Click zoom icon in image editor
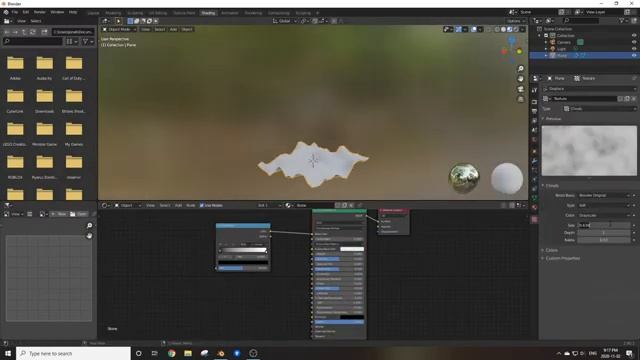 [x=89, y=225]
